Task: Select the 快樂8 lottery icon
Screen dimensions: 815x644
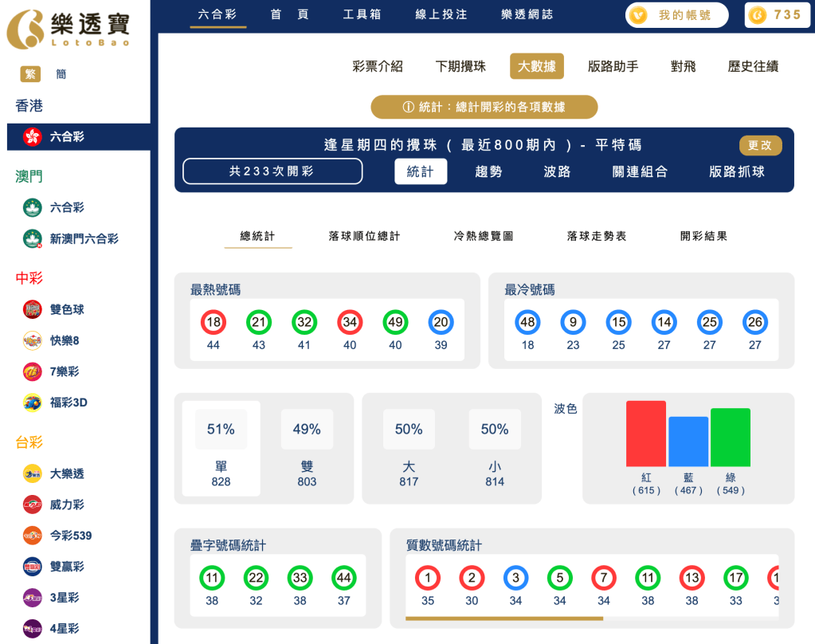Action: point(33,340)
